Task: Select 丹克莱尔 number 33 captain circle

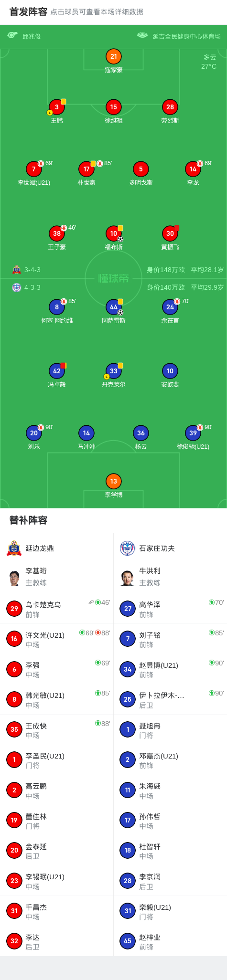Action: click(x=113, y=371)
